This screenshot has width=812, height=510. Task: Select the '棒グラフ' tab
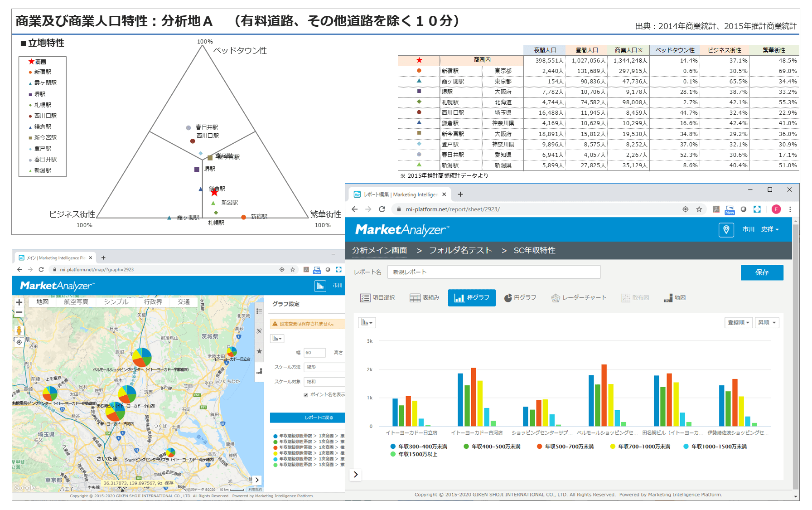pos(472,298)
